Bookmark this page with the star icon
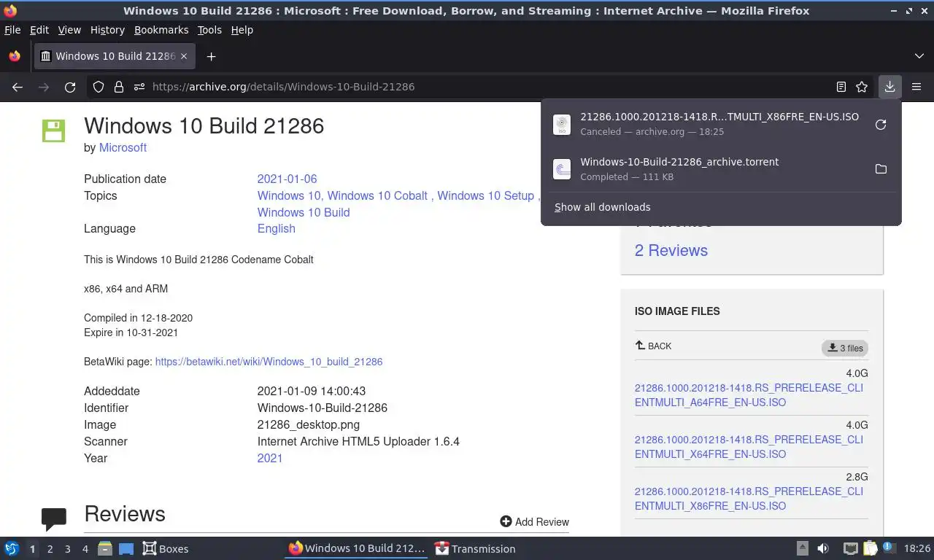 click(x=862, y=87)
